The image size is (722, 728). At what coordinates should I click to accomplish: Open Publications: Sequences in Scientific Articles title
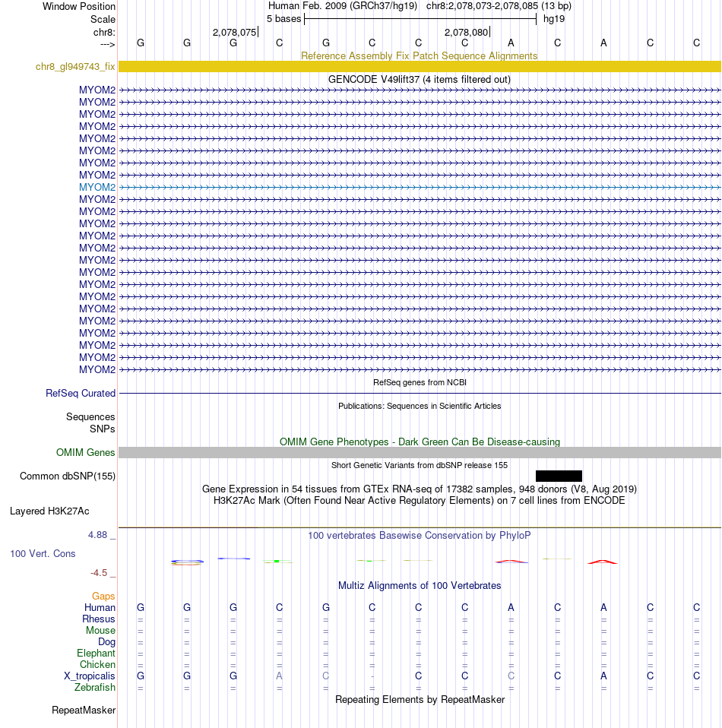pos(420,406)
